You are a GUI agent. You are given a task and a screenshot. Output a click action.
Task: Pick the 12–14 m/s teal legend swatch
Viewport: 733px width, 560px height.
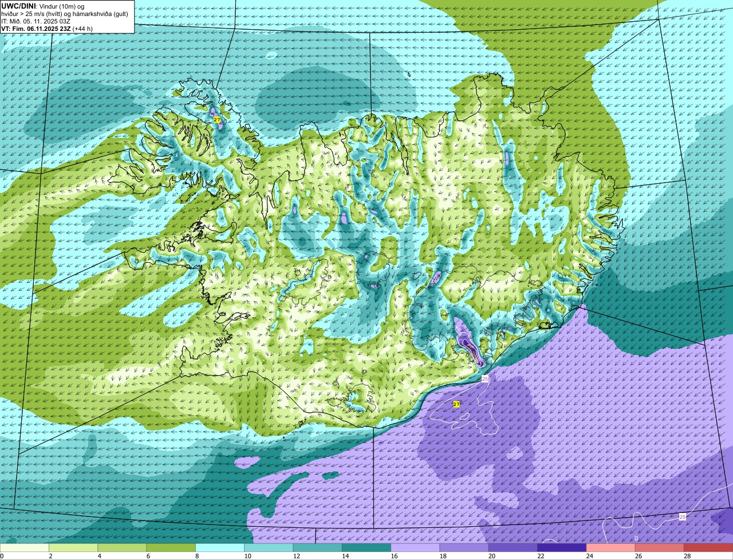coord(318,548)
